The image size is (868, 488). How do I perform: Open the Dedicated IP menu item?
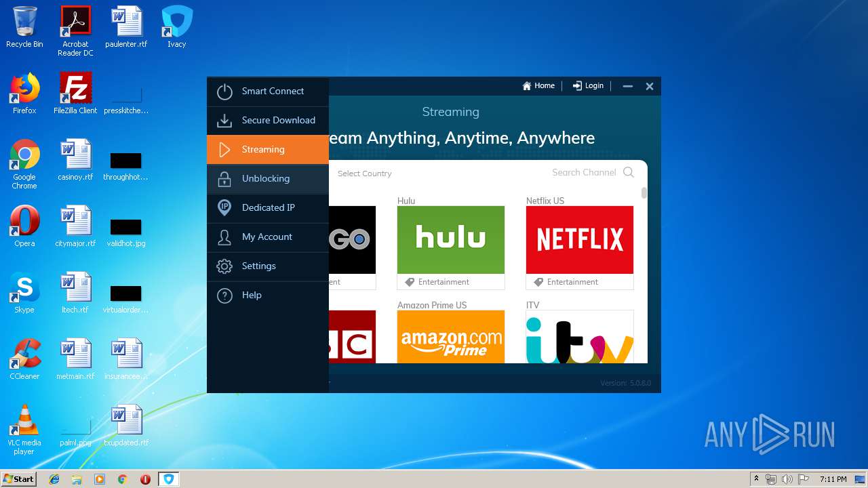[x=268, y=208]
